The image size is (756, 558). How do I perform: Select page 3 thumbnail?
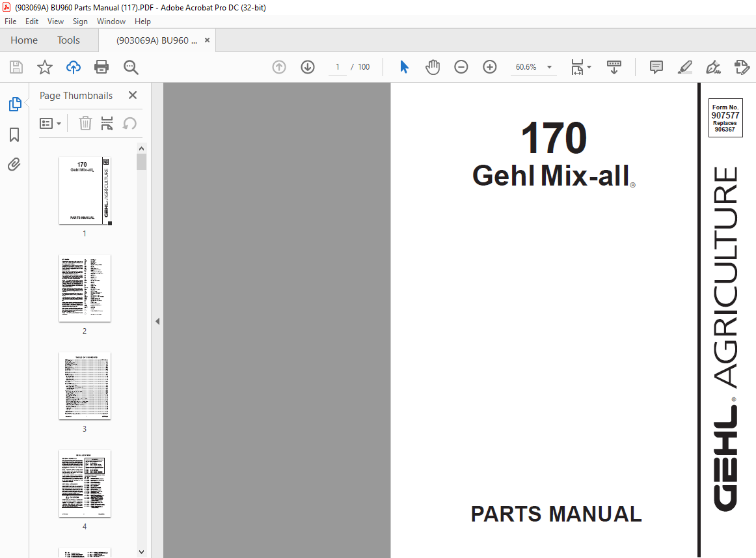point(85,385)
